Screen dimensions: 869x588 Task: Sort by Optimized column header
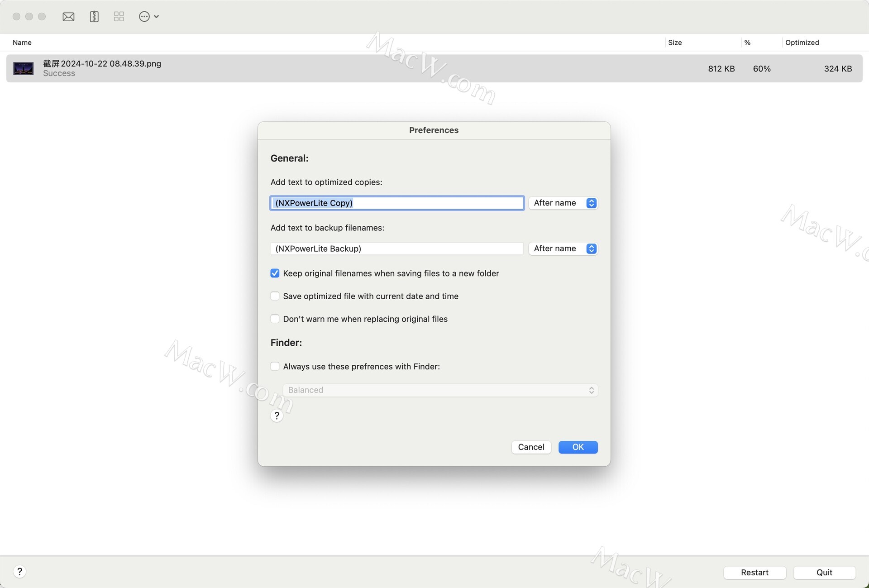click(x=802, y=43)
